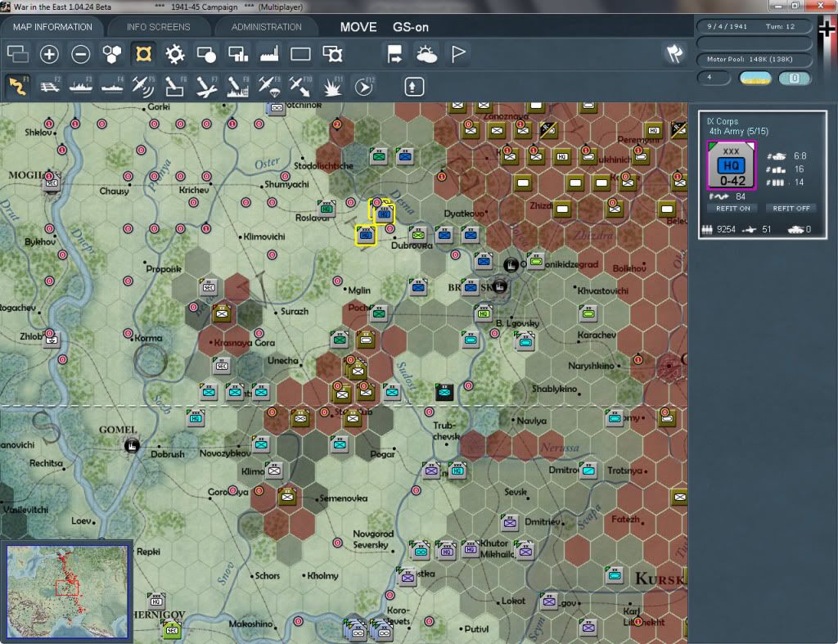Image resolution: width=838 pixels, height=644 pixels.
Task: Switch to the Administration tab
Action: tap(266, 27)
